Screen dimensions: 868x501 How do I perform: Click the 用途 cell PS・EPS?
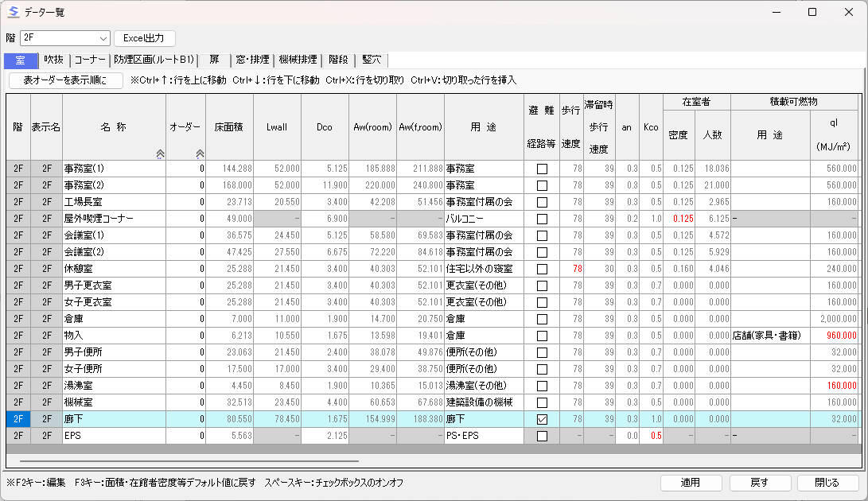[484, 436]
